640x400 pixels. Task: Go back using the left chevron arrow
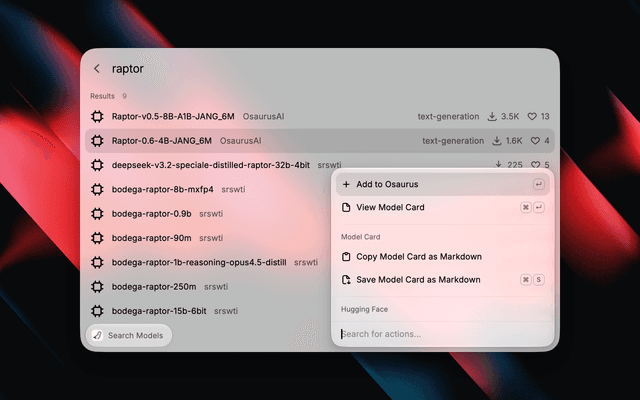pos(97,69)
